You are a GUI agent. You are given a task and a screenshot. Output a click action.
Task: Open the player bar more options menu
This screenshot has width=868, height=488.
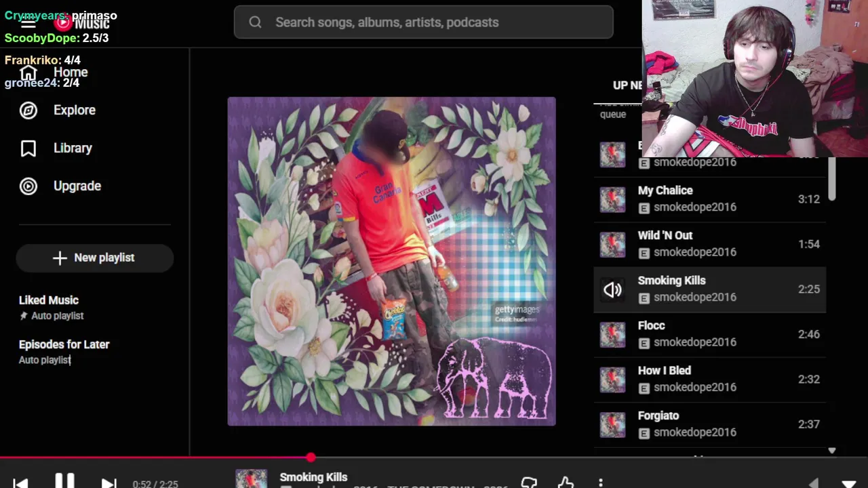601,483
